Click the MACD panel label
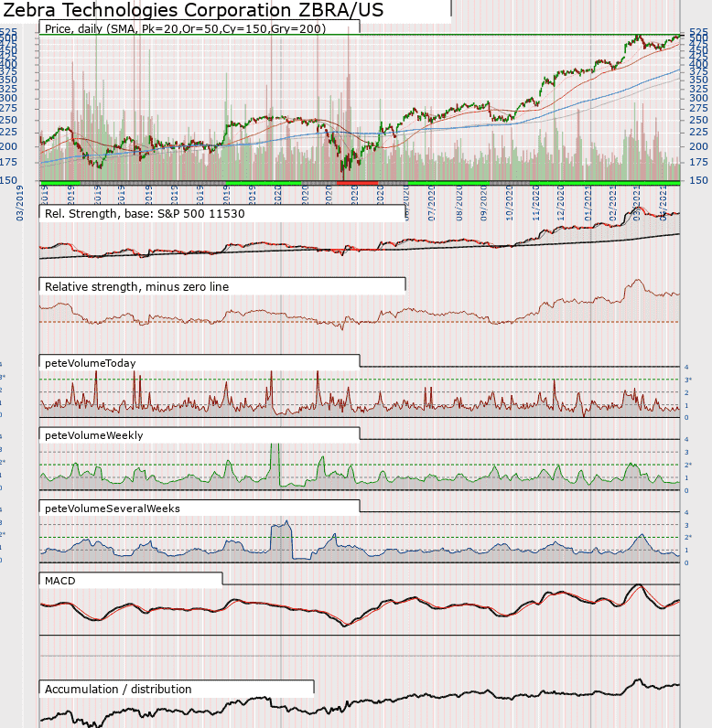 [x=59, y=581]
